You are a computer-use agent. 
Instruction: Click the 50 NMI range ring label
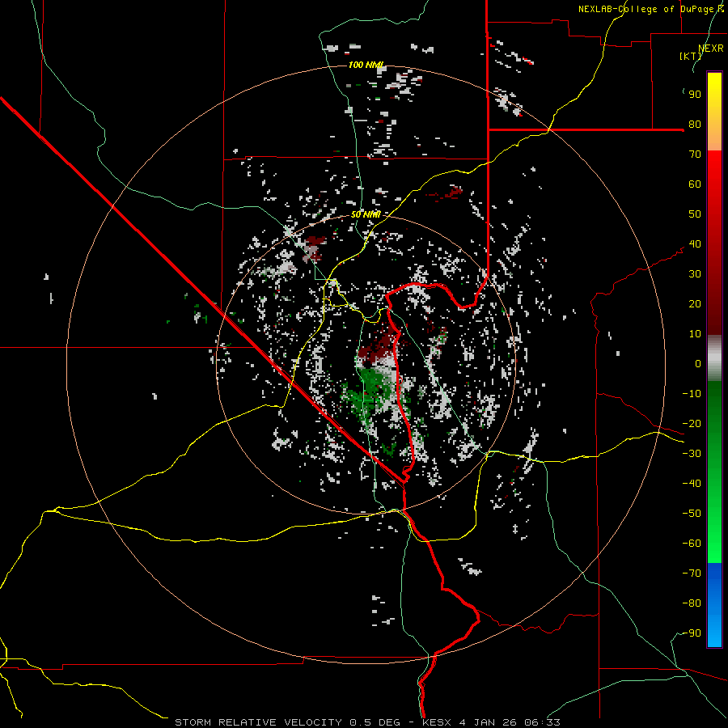pos(366,214)
